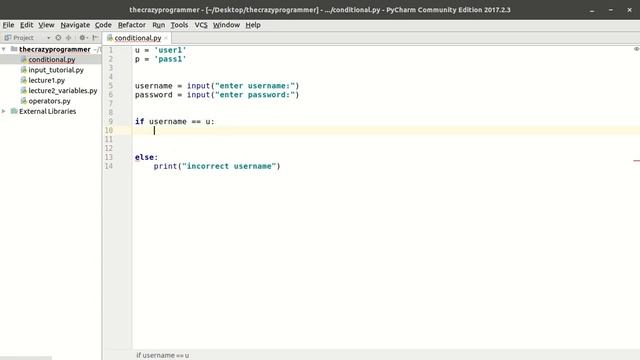Select conditional.py in the project tree
The height and width of the screenshot is (360, 640).
coord(51,60)
